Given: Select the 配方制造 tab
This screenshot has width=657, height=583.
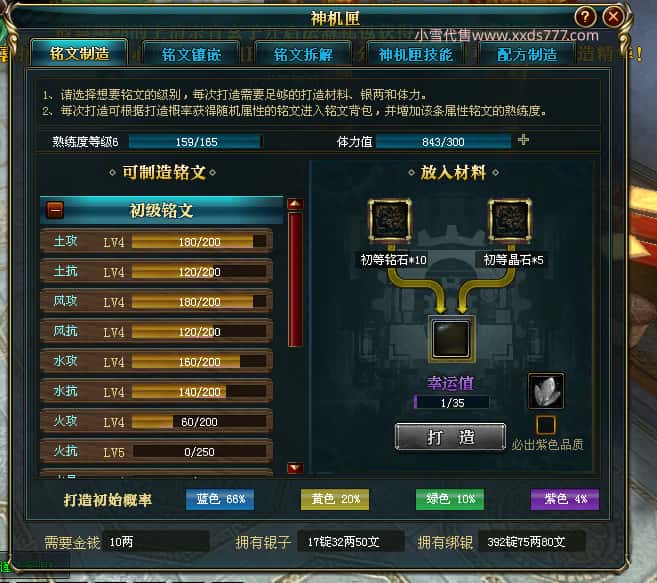Looking at the screenshot, I should point(527,54).
